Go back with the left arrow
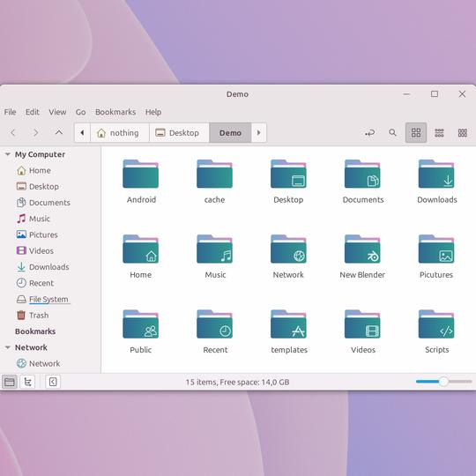This screenshot has height=476, width=476. [13, 132]
